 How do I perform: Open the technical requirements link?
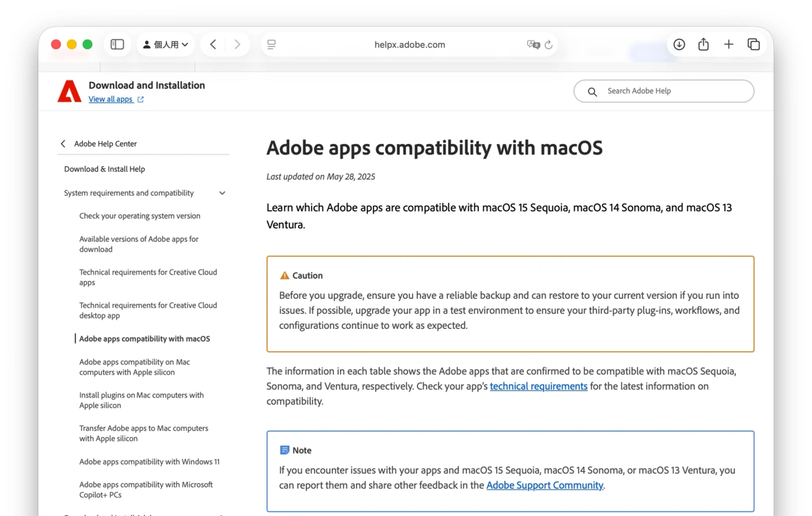[x=539, y=386]
